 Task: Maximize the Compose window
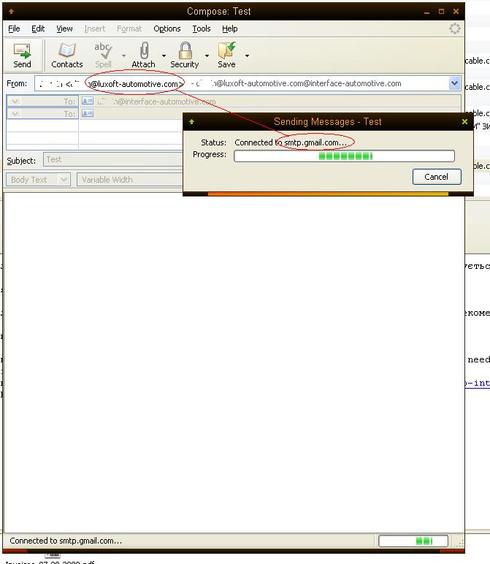[441, 12]
